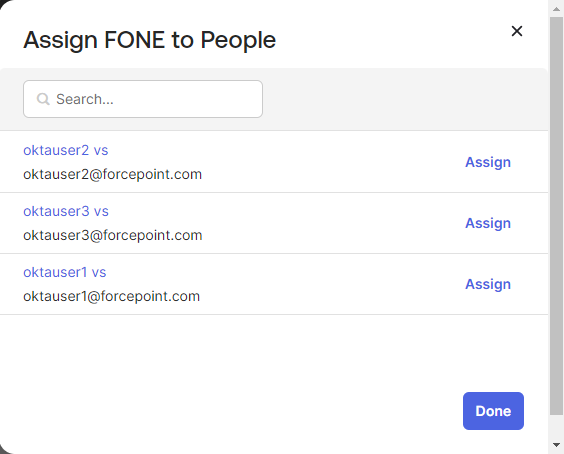The image size is (564, 454).
Task: Click the Assign FONE to People heading
Action: pos(150,40)
